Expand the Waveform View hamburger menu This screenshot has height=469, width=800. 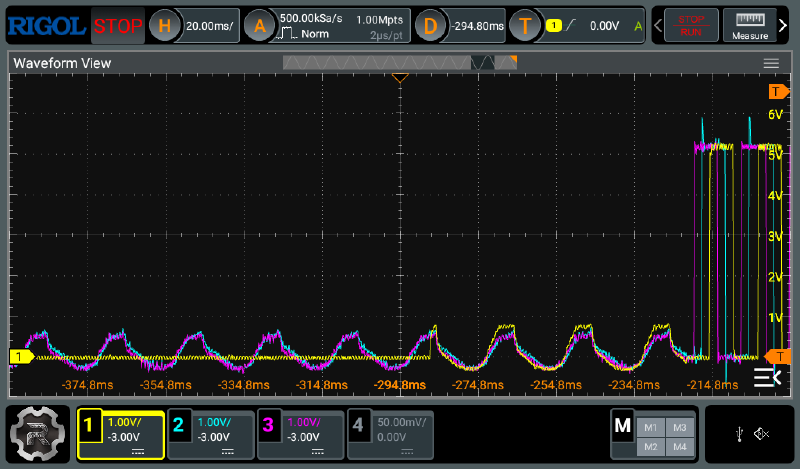pos(771,63)
